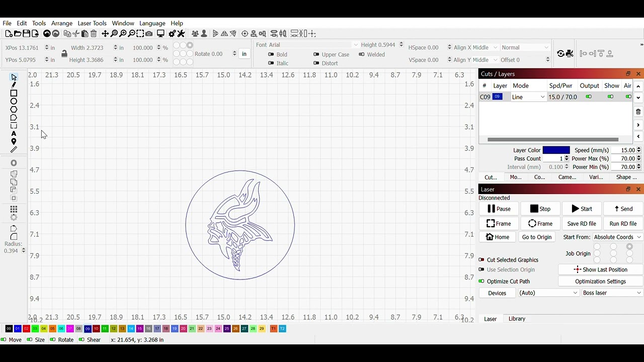Click the Pan view cross-arrows icon
This screenshot has width=644, height=362.
pos(105,34)
